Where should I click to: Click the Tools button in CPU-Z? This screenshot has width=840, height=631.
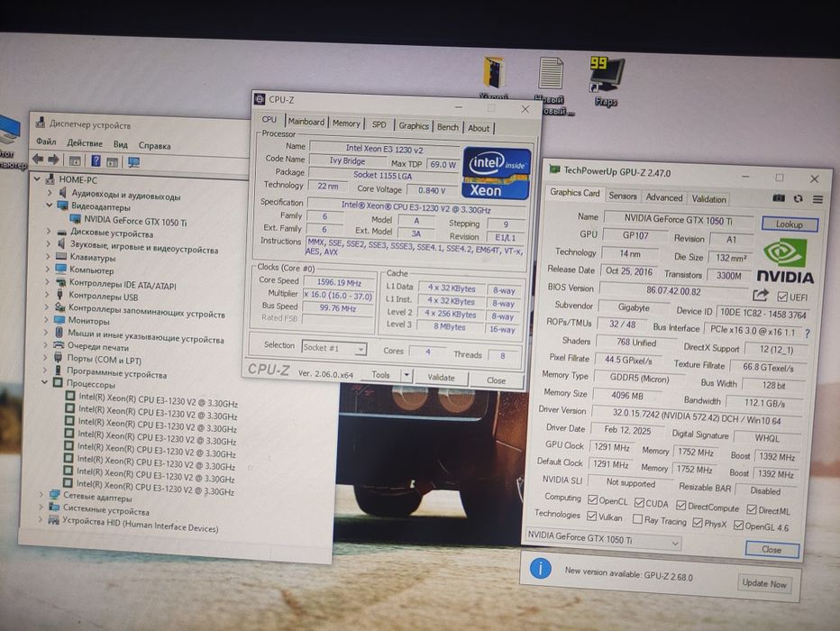tap(380, 375)
